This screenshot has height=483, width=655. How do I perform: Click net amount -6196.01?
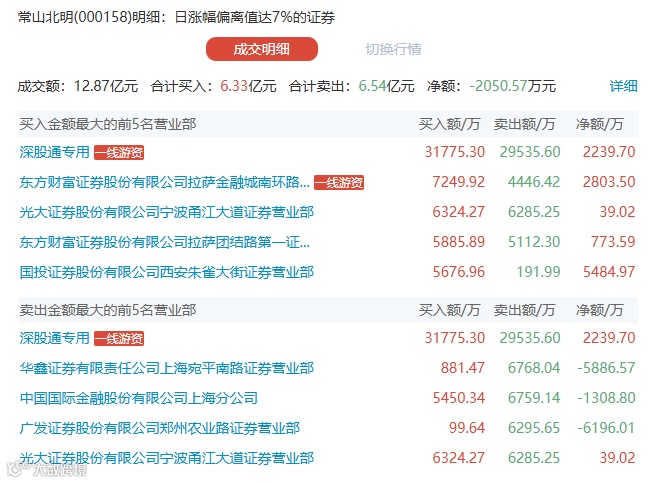click(x=606, y=428)
